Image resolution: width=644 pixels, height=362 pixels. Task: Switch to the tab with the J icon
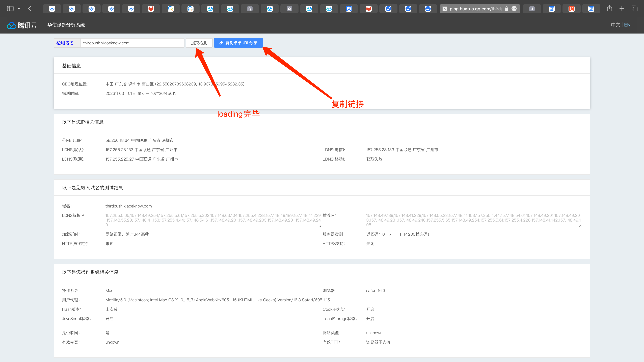pyautogui.click(x=532, y=9)
